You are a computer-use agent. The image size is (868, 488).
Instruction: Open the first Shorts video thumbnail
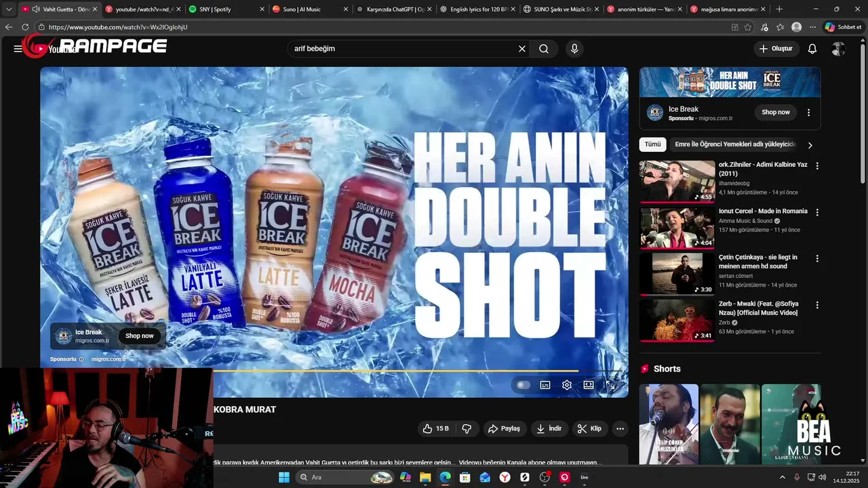coord(669,424)
